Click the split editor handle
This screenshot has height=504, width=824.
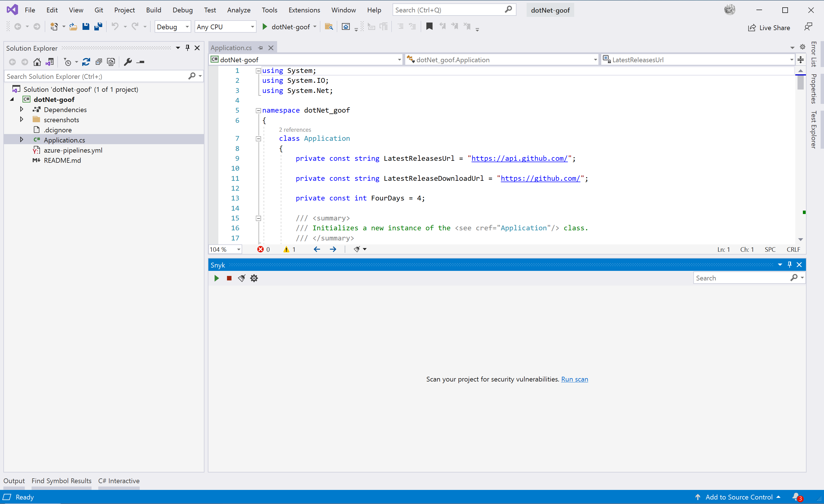pos(800,59)
